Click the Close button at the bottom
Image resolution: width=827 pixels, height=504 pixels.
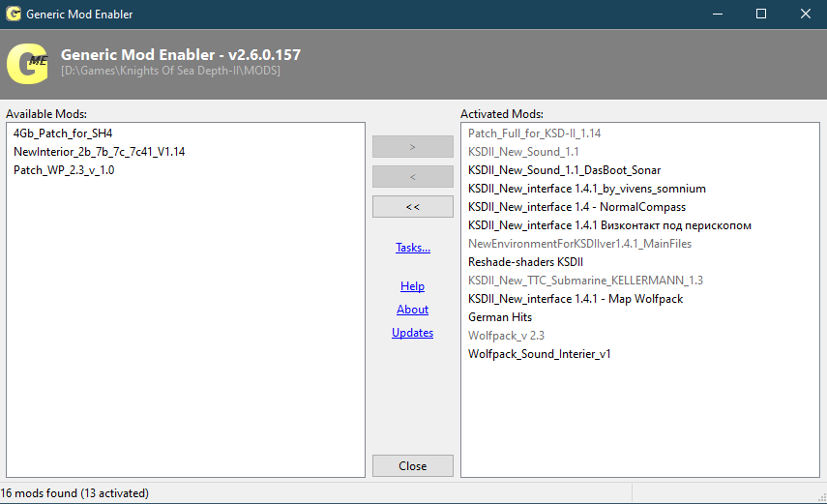412,466
